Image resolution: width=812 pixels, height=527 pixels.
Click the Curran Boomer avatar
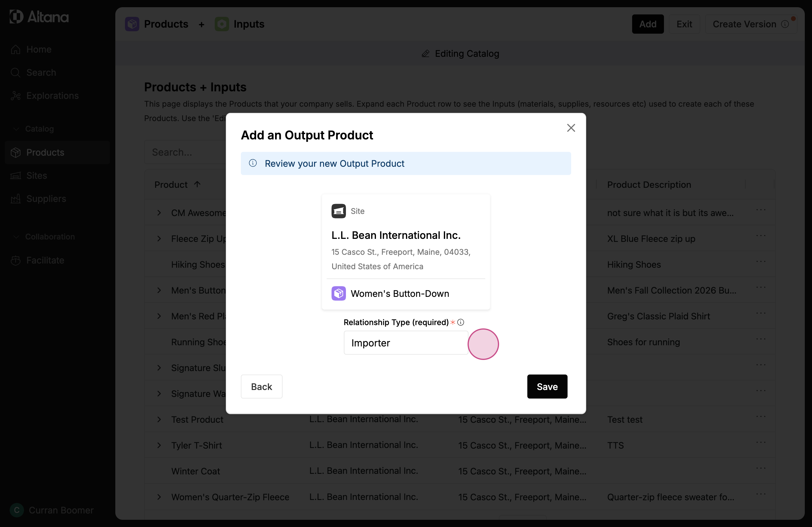(x=17, y=510)
